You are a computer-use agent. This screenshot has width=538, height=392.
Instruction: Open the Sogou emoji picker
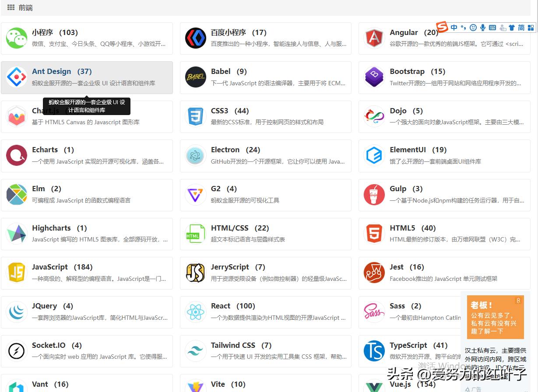(473, 27)
